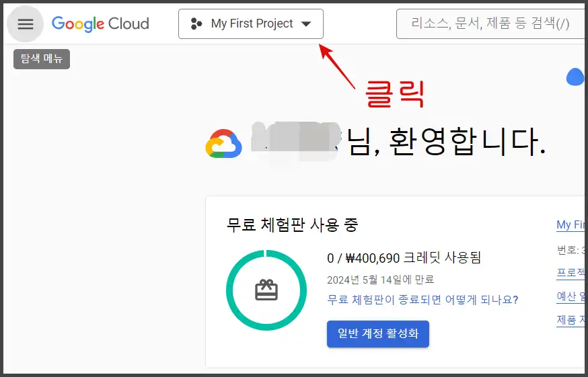Click the gift card icon in credit ring
This screenshot has height=377, width=588.
point(266,290)
